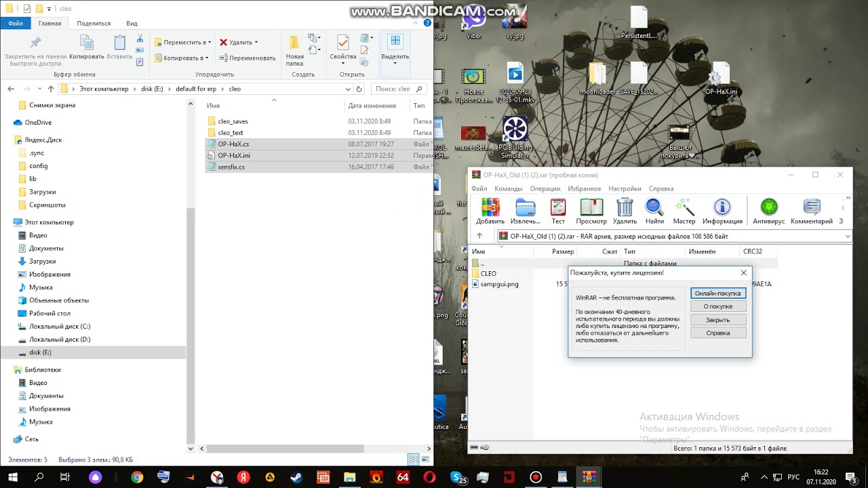The width and height of the screenshot is (868, 488).
Task: Click the Справка button in license dialog
Action: pyautogui.click(x=718, y=333)
